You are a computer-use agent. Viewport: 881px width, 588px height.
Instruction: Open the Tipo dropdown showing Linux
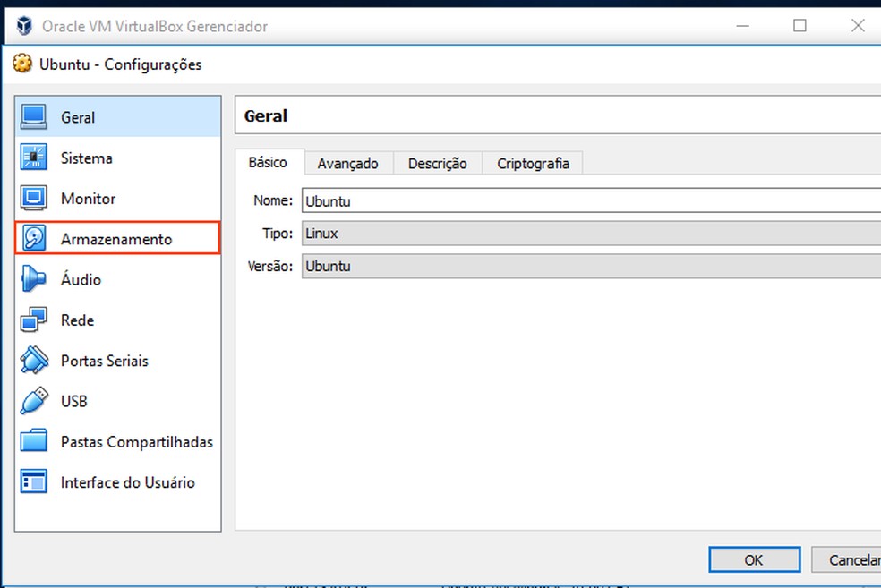tap(591, 233)
